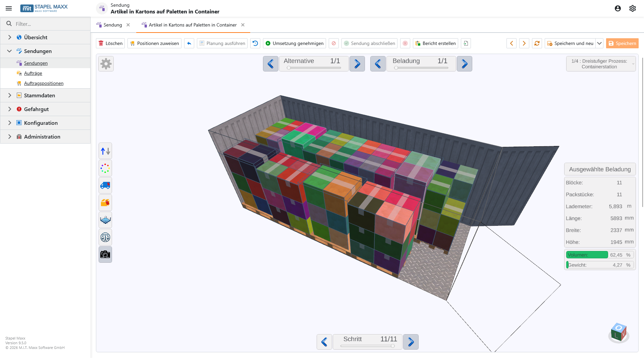The height and width of the screenshot is (358, 644).
Task: Adjust the Beladung slider
Action: pos(421,68)
